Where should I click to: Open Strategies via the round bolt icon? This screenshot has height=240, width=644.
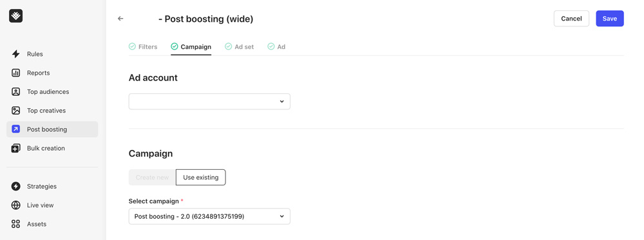click(15, 186)
